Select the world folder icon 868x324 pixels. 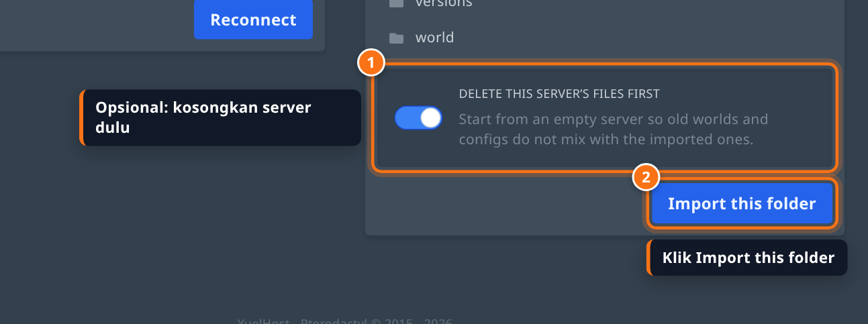(397, 38)
